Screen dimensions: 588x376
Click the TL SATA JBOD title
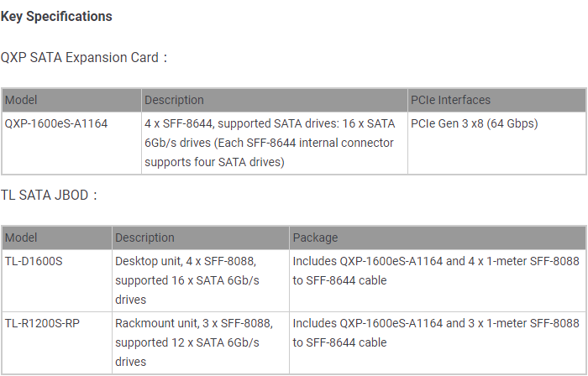coord(49,196)
